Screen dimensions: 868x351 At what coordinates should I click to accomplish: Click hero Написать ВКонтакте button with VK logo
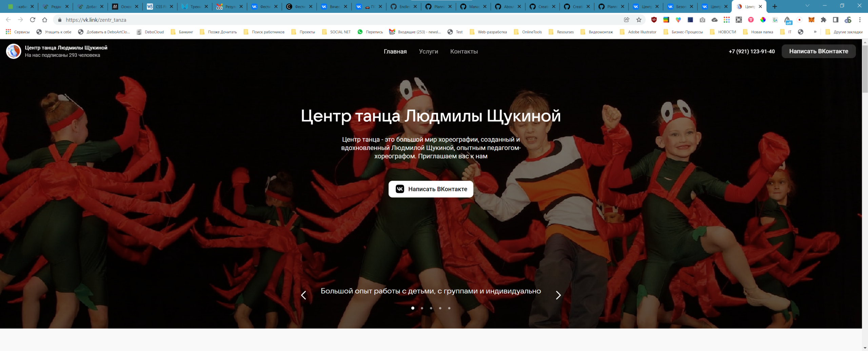[431, 189]
